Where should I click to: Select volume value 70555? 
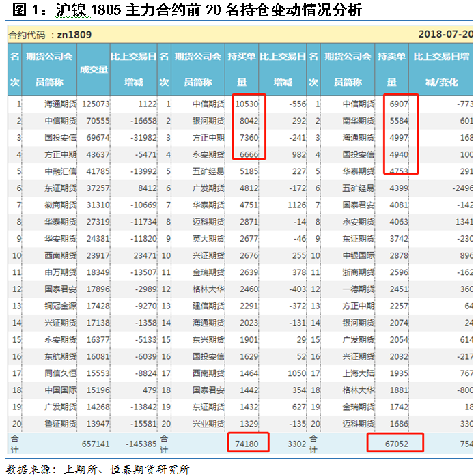point(98,121)
